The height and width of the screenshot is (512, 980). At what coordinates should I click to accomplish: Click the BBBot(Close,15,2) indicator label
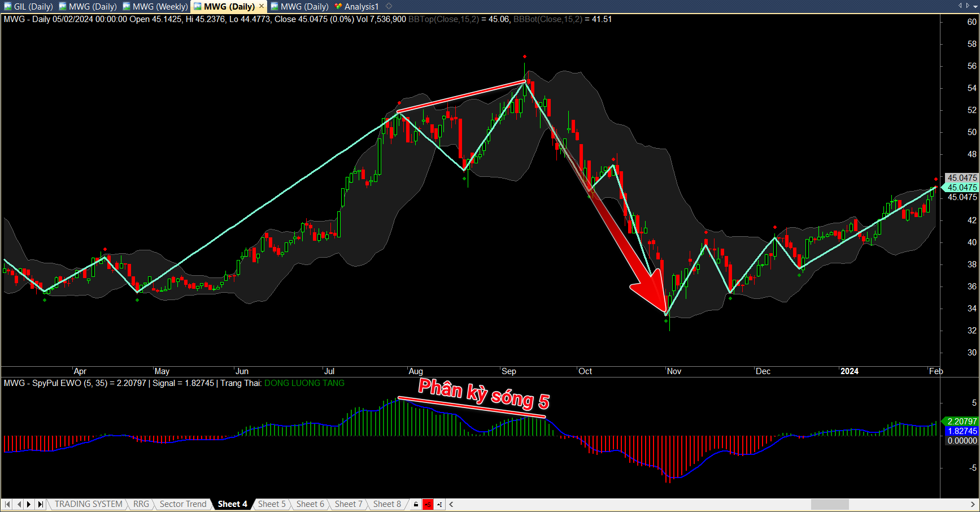tap(548, 19)
